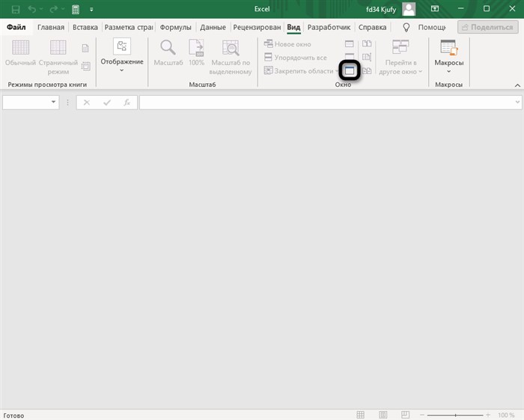The image size is (524, 420).
Task: Switch to the Формулы tab
Action: 175,27
